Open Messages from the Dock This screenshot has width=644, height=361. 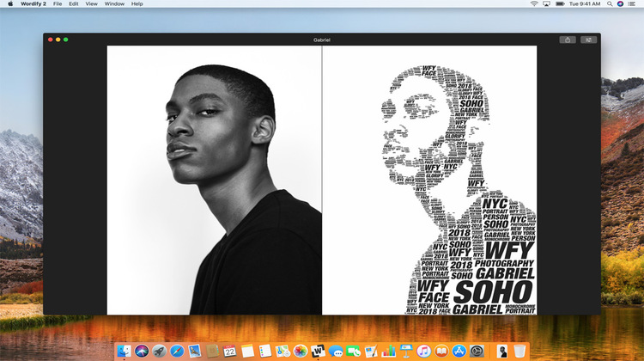click(x=336, y=352)
